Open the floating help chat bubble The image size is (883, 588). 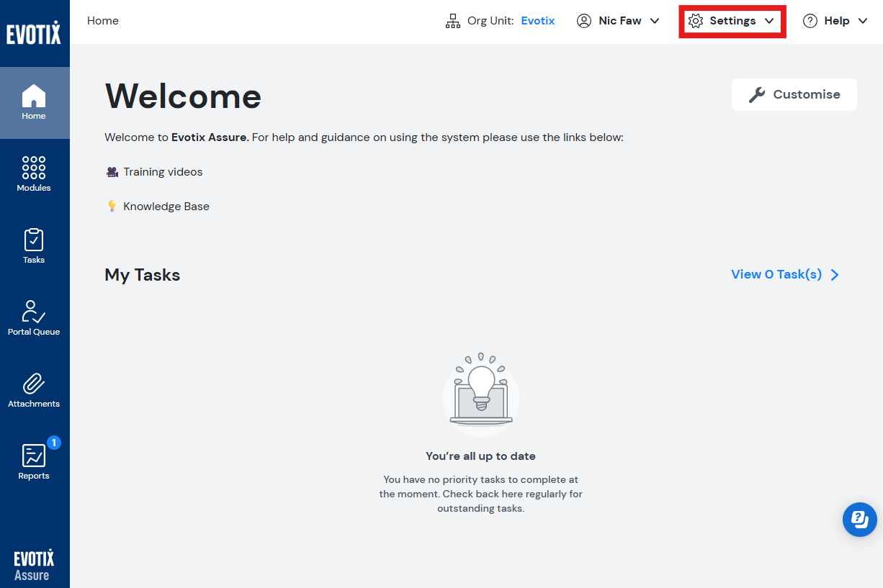pyautogui.click(x=860, y=520)
